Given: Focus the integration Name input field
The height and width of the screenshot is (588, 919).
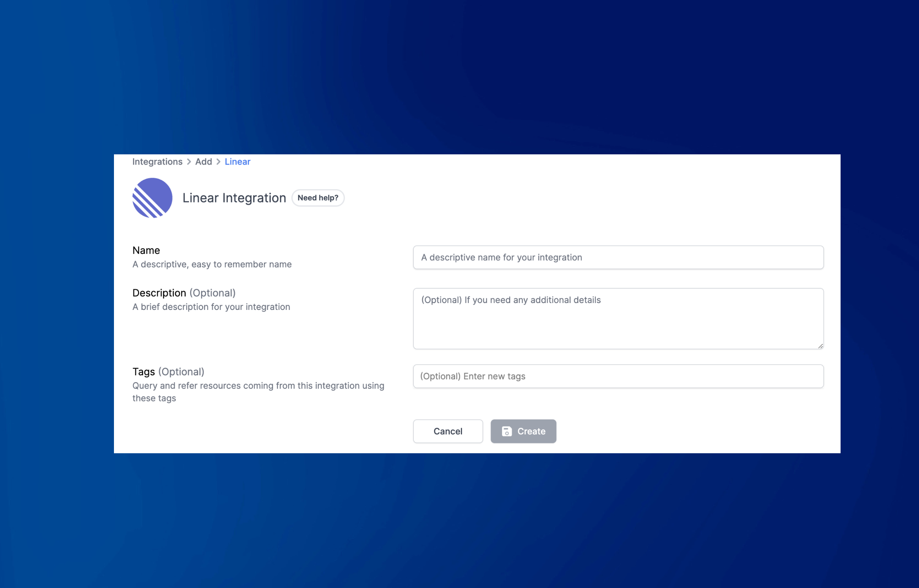Looking at the screenshot, I should [x=618, y=257].
